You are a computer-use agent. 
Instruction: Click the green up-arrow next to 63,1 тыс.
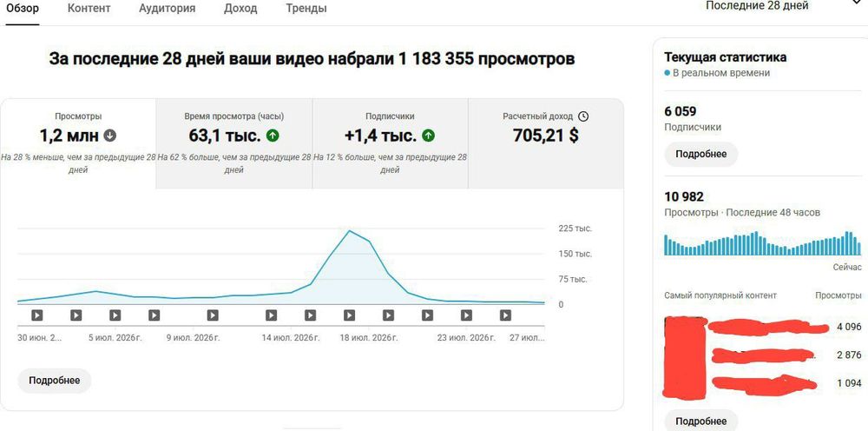pyautogui.click(x=273, y=136)
